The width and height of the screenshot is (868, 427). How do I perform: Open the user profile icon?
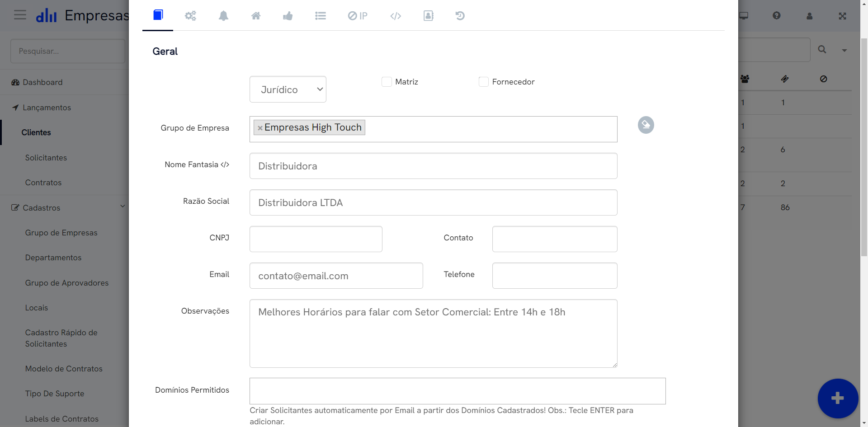click(810, 16)
